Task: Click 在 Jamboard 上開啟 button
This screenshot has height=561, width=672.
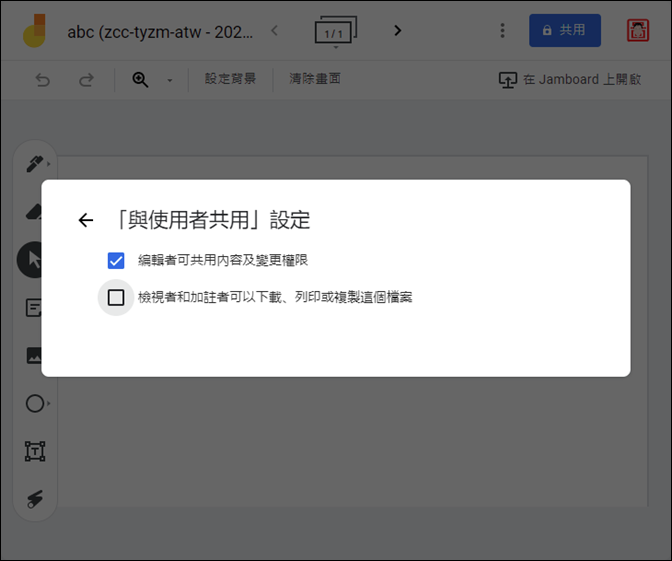Action: coord(570,80)
